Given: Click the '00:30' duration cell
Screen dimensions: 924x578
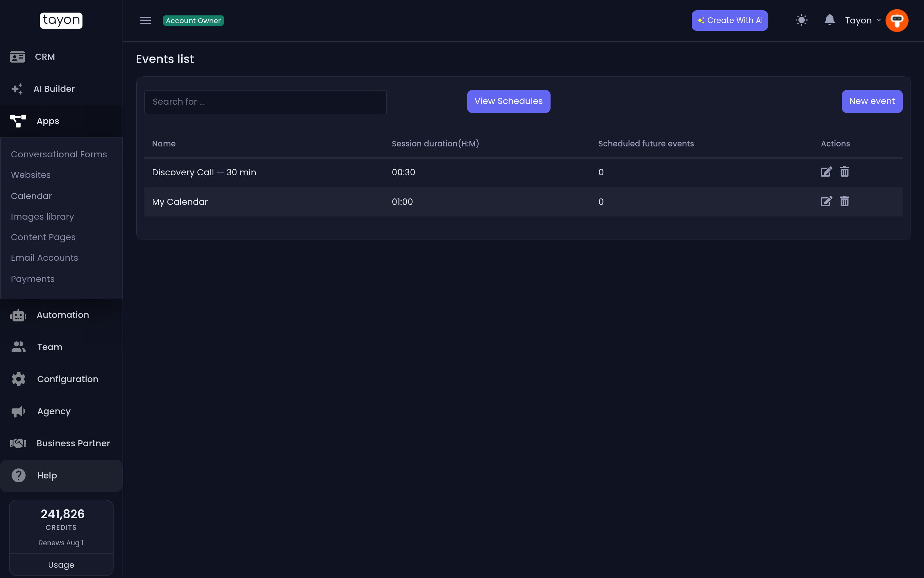Looking at the screenshot, I should point(403,172).
